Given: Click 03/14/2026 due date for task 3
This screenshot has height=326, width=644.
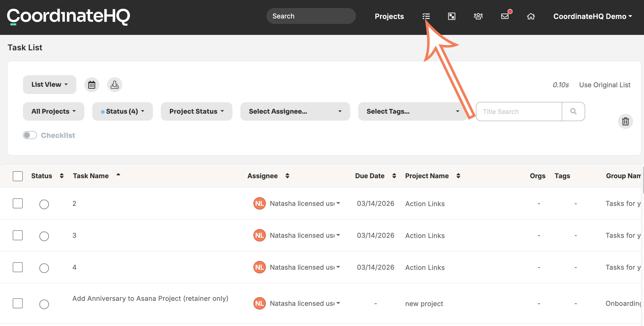Looking at the screenshot, I should [375, 235].
